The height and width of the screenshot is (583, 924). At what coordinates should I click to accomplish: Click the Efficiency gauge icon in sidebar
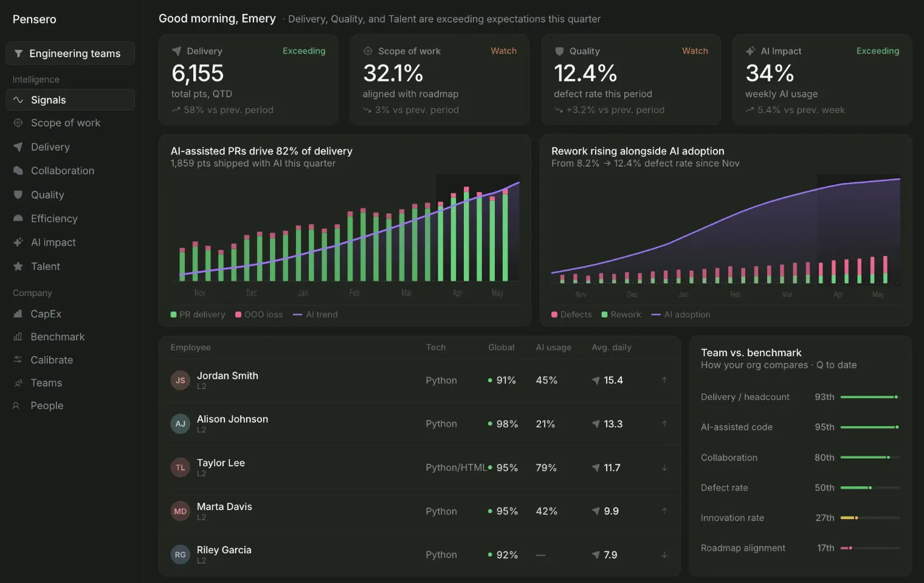[x=18, y=219]
